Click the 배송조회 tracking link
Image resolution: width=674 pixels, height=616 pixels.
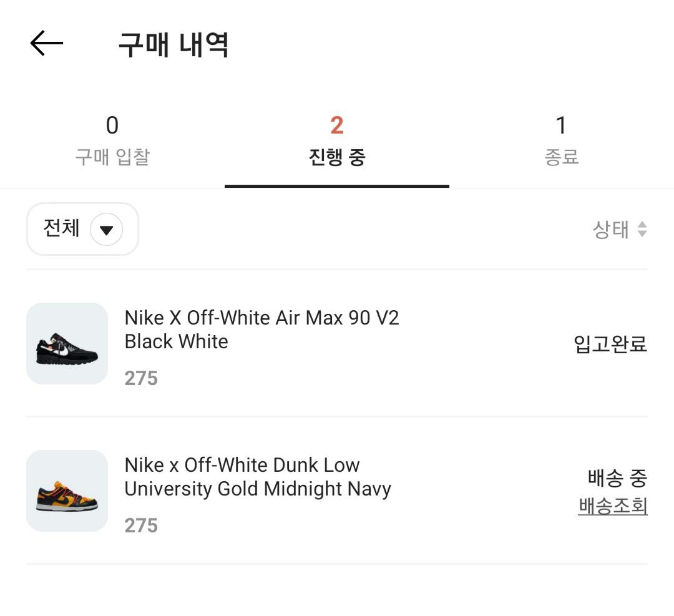tap(613, 506)
